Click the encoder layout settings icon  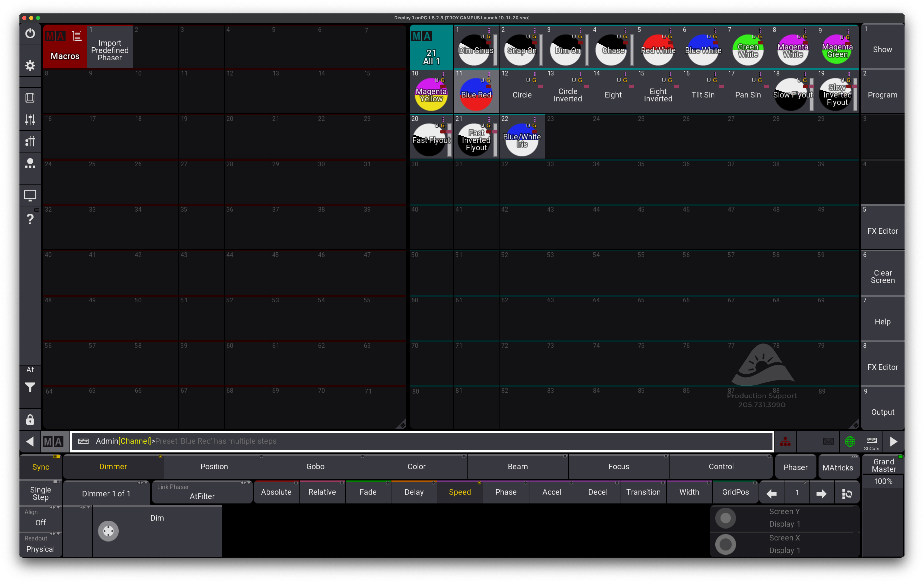click(x=847, y=493)
